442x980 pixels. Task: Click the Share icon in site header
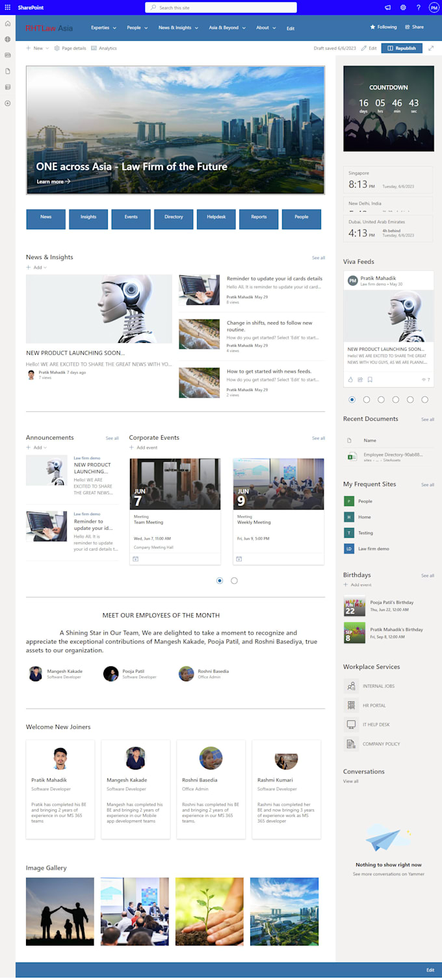408,27
